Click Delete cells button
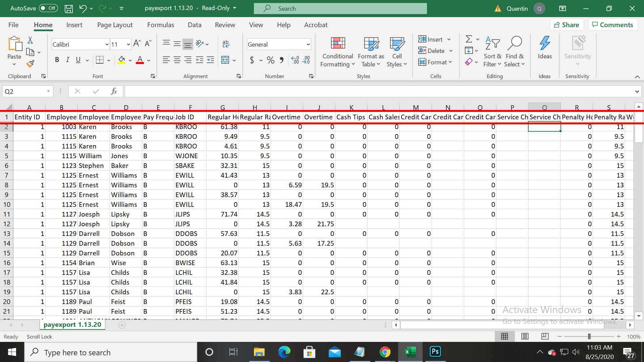 tap(435, 51)
